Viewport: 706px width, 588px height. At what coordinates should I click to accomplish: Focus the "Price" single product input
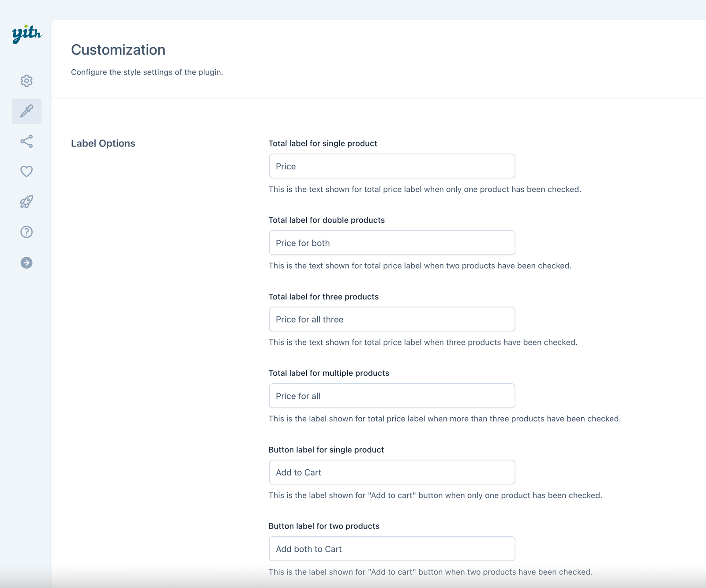392,166
